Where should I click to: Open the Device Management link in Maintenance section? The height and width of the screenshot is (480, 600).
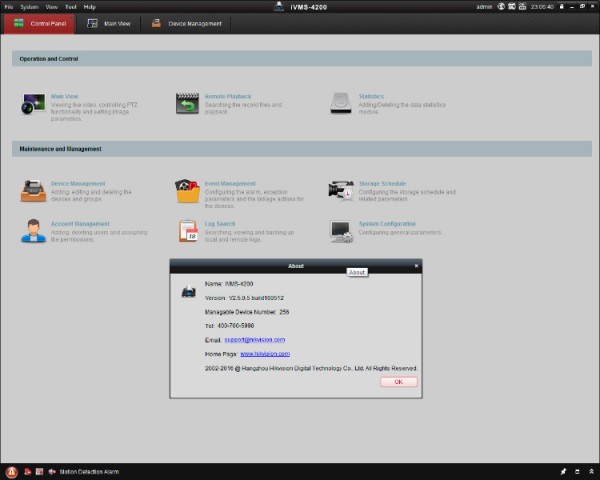(78, 184)
